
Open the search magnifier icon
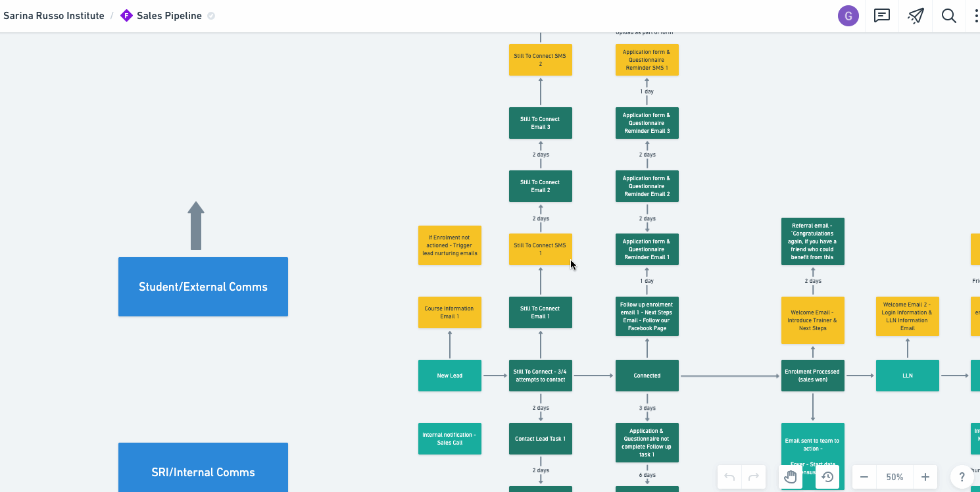949,16
